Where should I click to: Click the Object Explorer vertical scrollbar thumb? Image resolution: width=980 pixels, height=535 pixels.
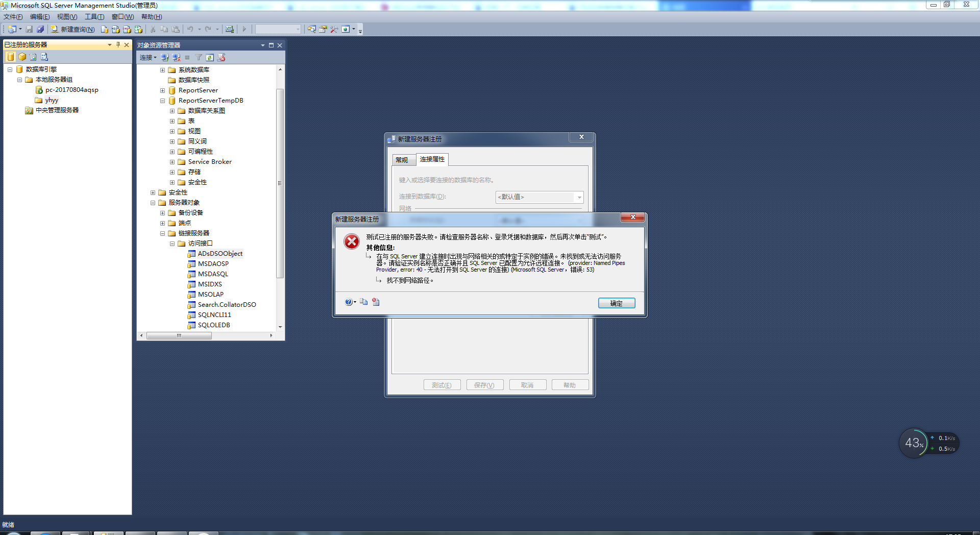point(280,183)
